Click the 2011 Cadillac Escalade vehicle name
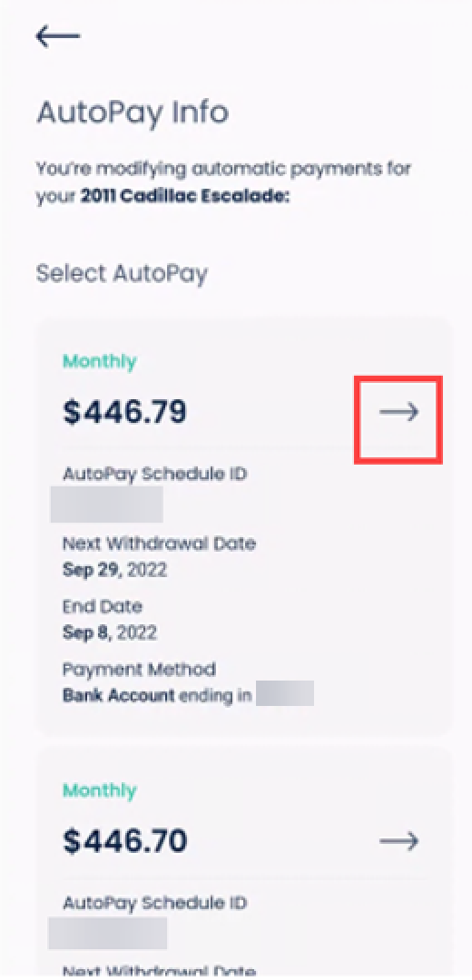 coord(186,197)
